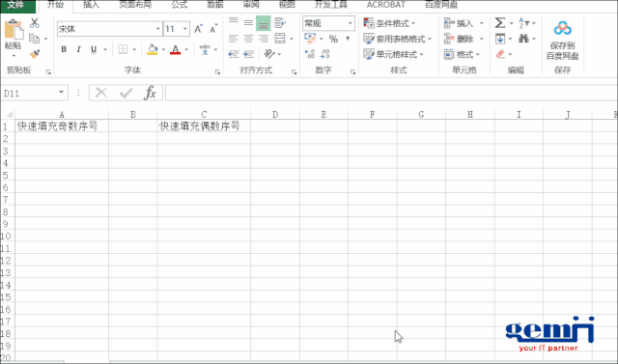This screenshot has width=618, height=364.
Task: Save to Baidu Netdisk cloud icon
Action: pyautogui.click(x=562, y=29)
